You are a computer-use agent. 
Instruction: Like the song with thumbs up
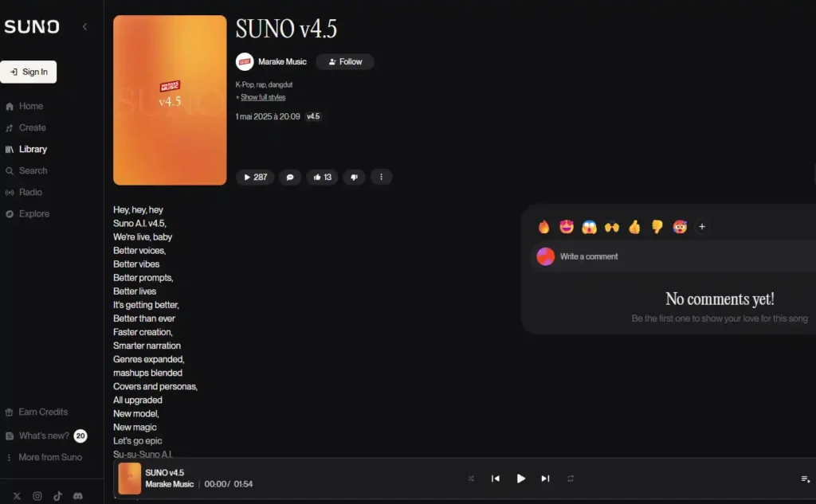(323, 177)
